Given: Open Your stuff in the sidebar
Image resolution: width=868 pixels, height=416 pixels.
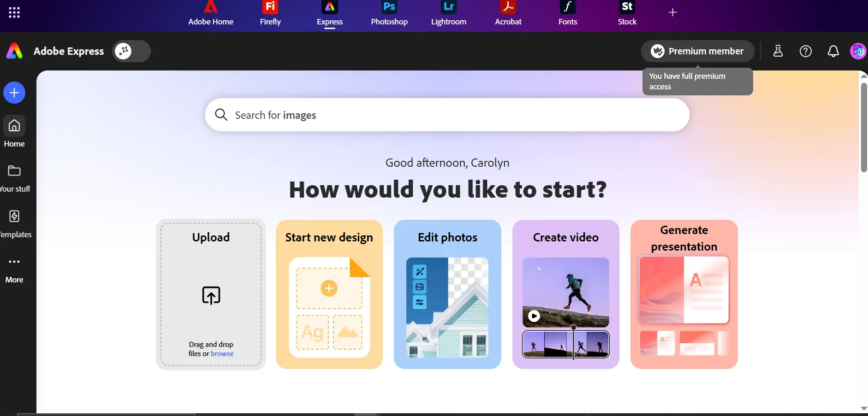Looking at the screenshot, I should tap(14, 178).
